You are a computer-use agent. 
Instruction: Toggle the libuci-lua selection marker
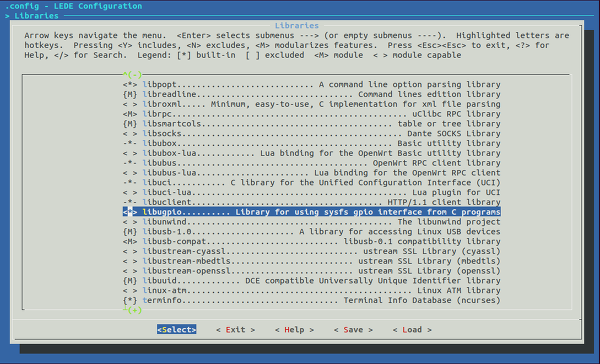[130, 193]
